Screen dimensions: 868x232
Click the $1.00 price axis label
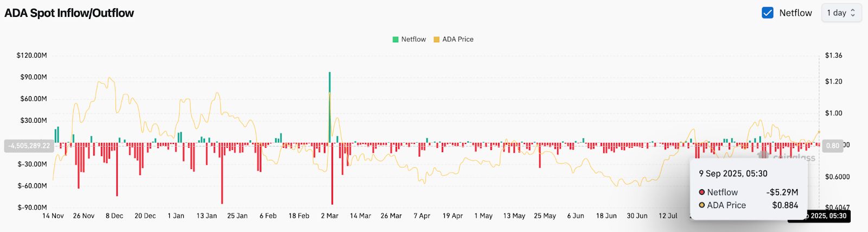point(833,113)
